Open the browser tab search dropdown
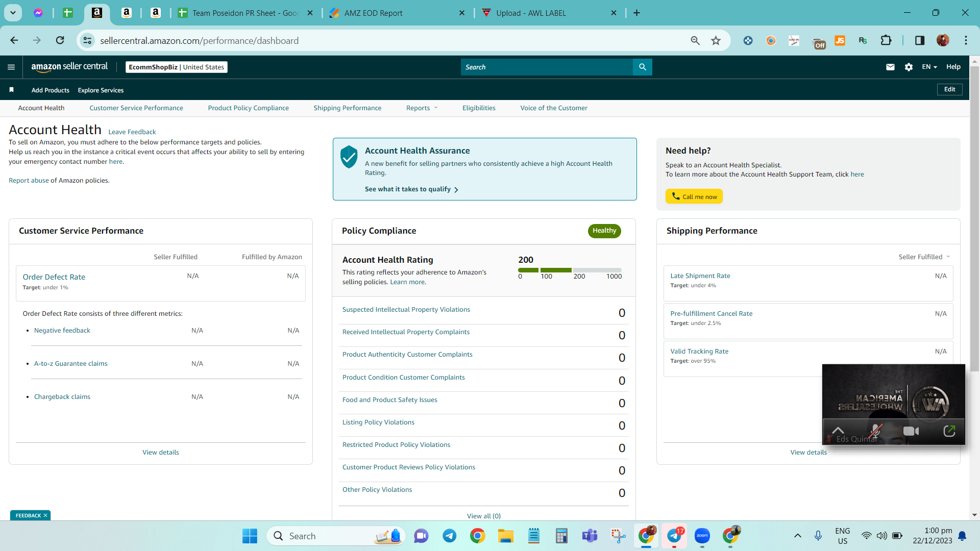Screen dimensions: 980x551 (x=13, y=13)
